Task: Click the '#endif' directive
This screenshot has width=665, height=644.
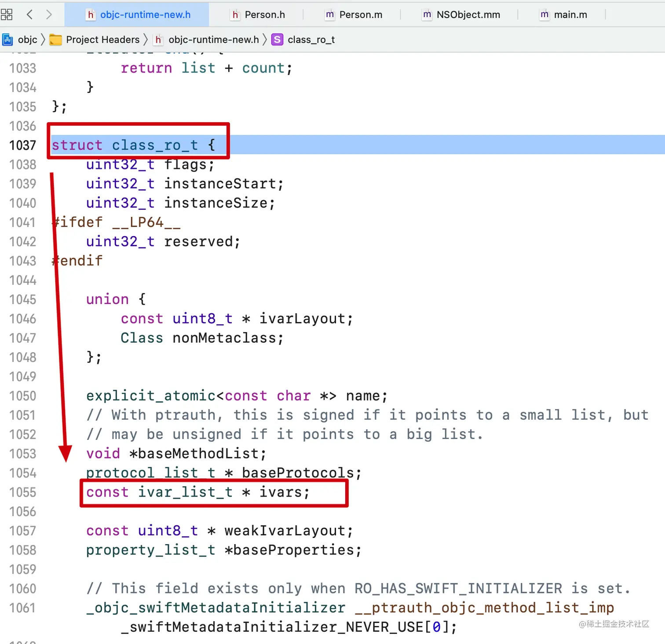Action: tap(77, 261)
